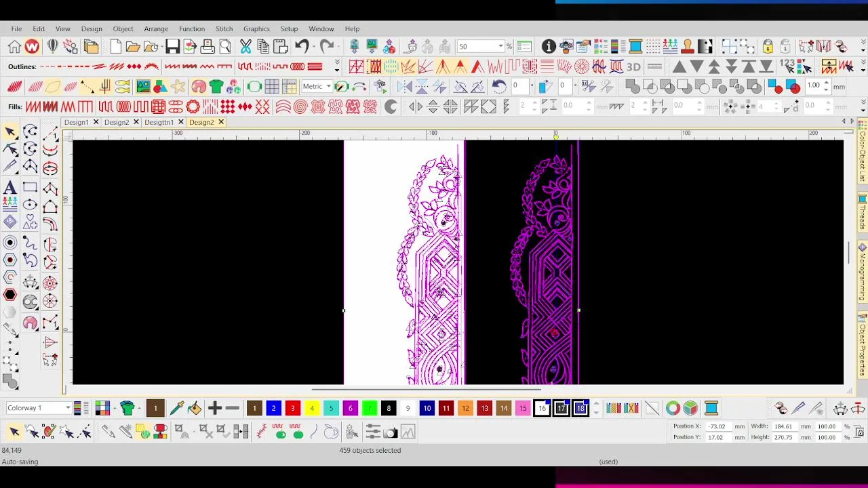This screenshot has width=868, height=488.
Task: Open the color wheel icon
Action: click(672, 407)
